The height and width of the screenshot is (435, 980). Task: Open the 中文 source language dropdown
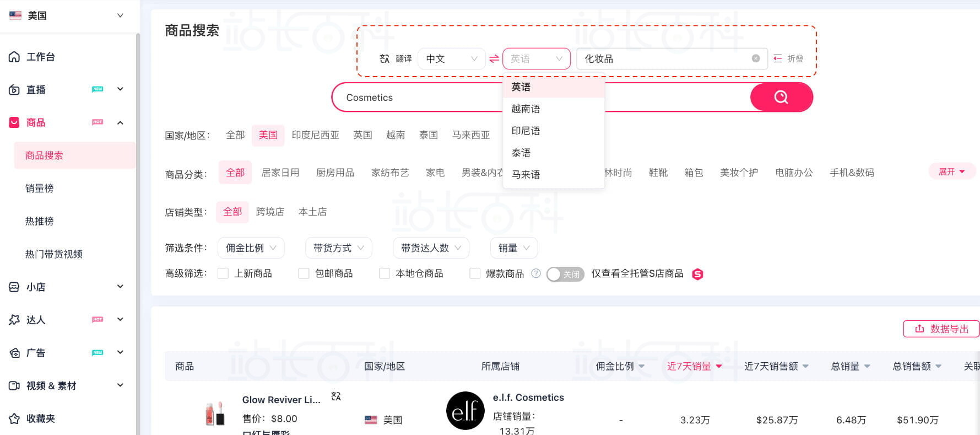click(451, 58)
